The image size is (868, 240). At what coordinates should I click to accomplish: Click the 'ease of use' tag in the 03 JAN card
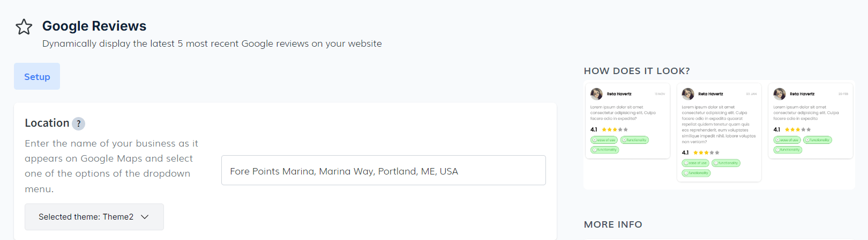pos(695,163)
